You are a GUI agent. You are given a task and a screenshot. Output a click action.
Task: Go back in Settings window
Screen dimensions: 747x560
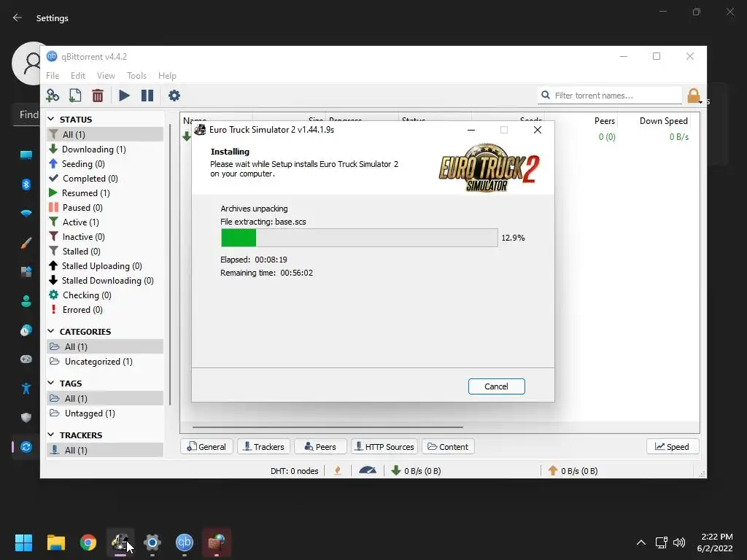[x=18, y=18]
